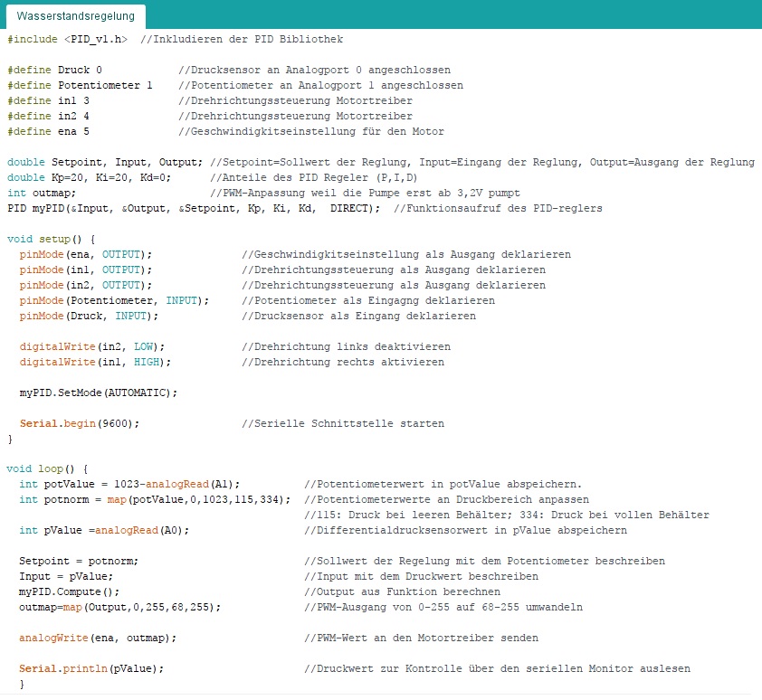Place cursor on 'pinMode(Potentiometer, INPUT);'
762x700 pixels.
tap(114, 300)
